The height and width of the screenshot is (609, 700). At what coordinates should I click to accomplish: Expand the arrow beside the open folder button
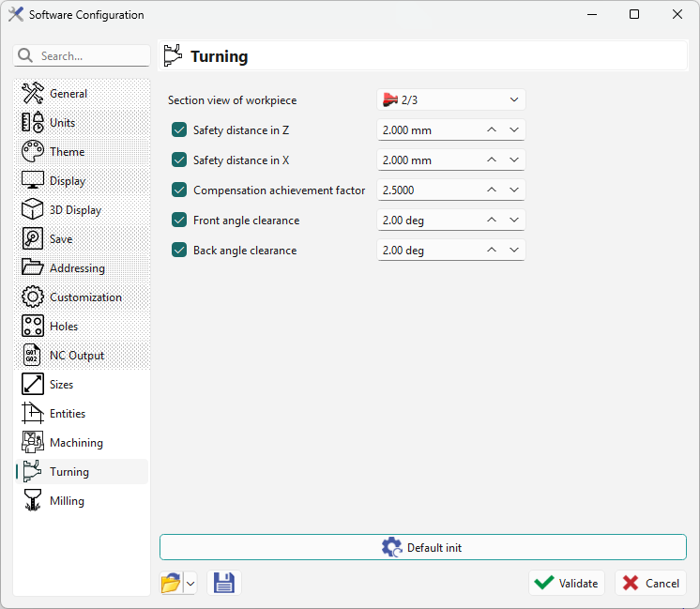[x=190, y=584]
